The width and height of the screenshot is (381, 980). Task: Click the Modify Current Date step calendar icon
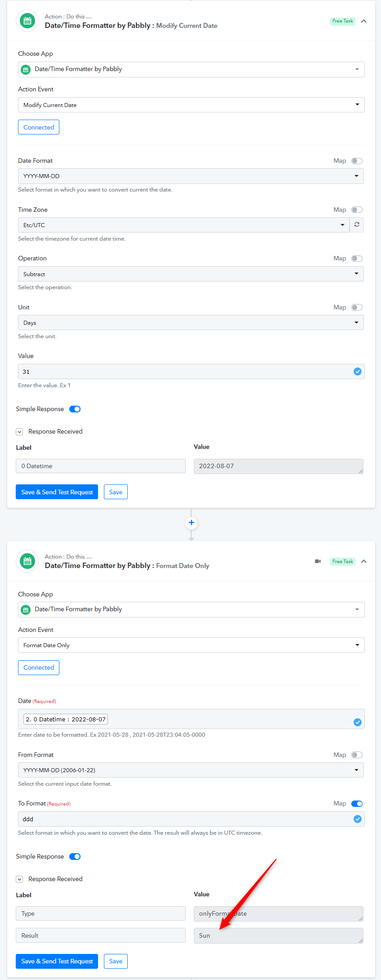[x=27, y=21]
